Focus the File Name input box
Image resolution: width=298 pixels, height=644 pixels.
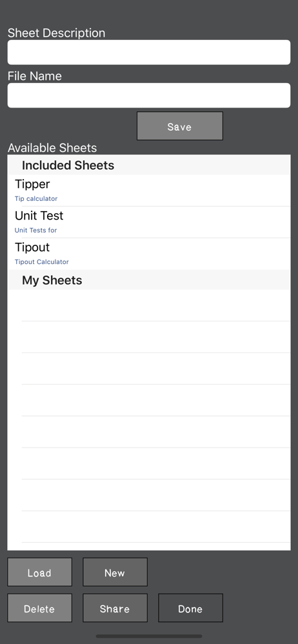(149, 95)
